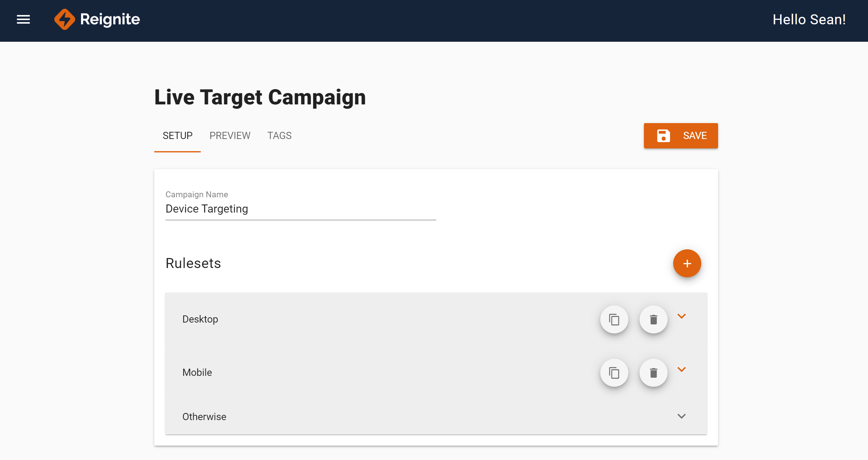Click the Otherwise ruleset title
Image resolution: width=868 pixels, height=460 pixels.
coord(204,417)
